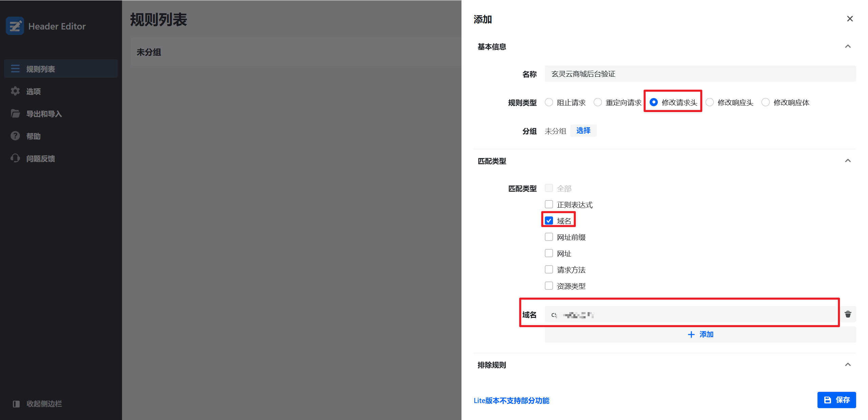Click the trash icon beside domain field

pos(848,314)
